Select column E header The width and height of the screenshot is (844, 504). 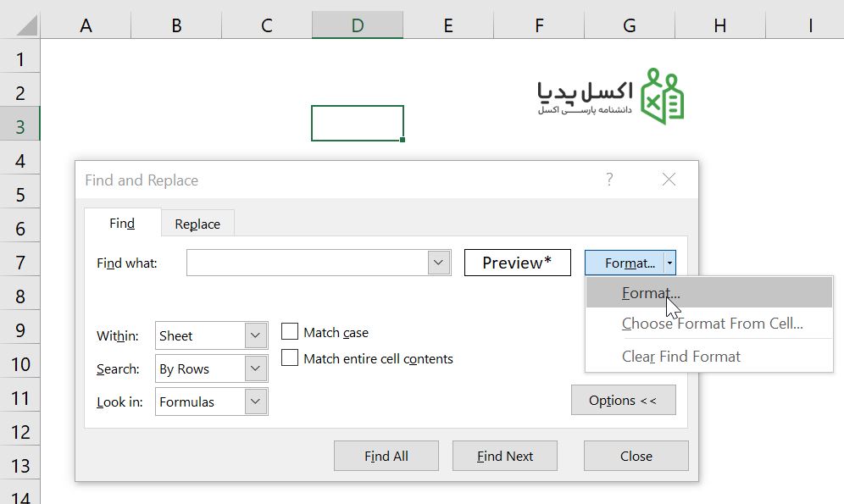[447, 25]
